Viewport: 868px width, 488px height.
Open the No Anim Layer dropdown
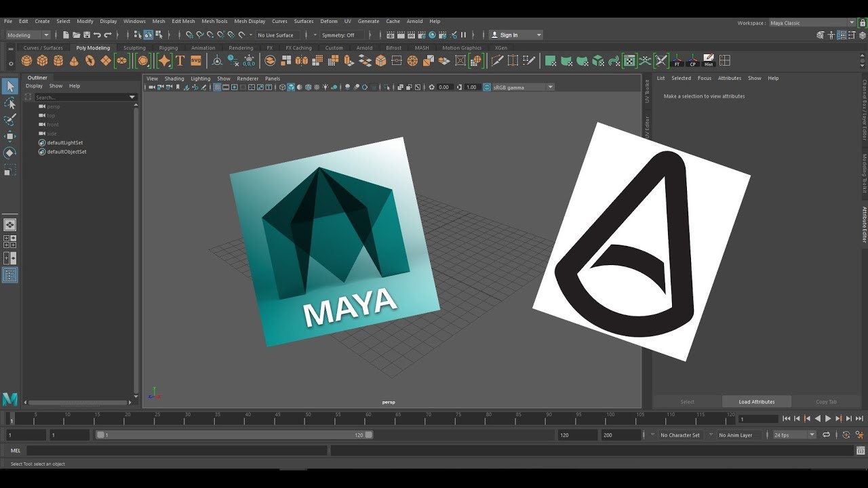738,435
